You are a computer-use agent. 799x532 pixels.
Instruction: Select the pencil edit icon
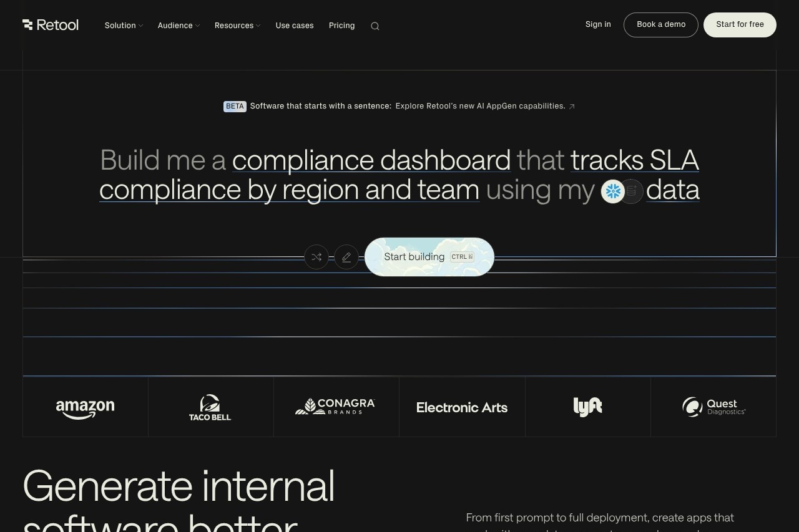(x=346, y=257)
